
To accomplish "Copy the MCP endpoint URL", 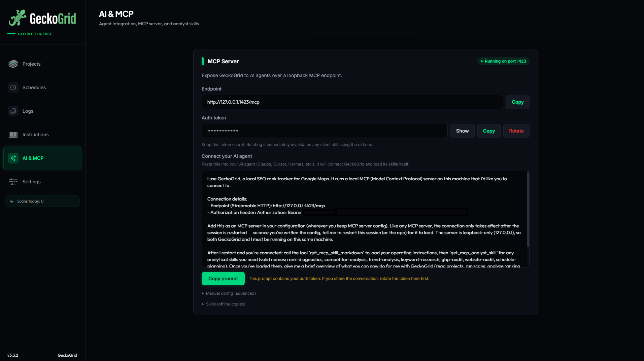I will [517, 102].
